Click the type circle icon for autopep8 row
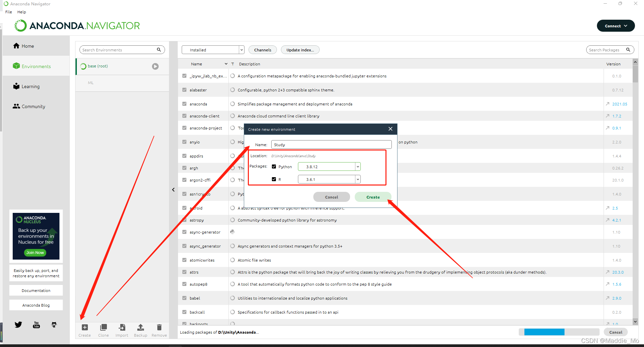This screenshot has width=644, height=347. 232,284
